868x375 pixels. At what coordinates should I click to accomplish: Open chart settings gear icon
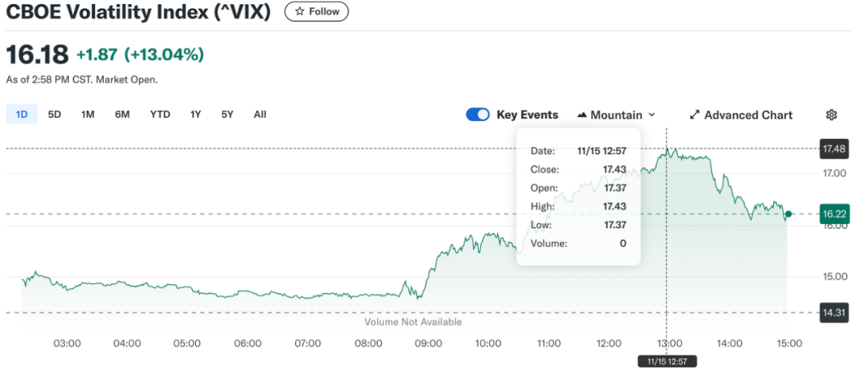pyautogui.click(x=832, y=115)
